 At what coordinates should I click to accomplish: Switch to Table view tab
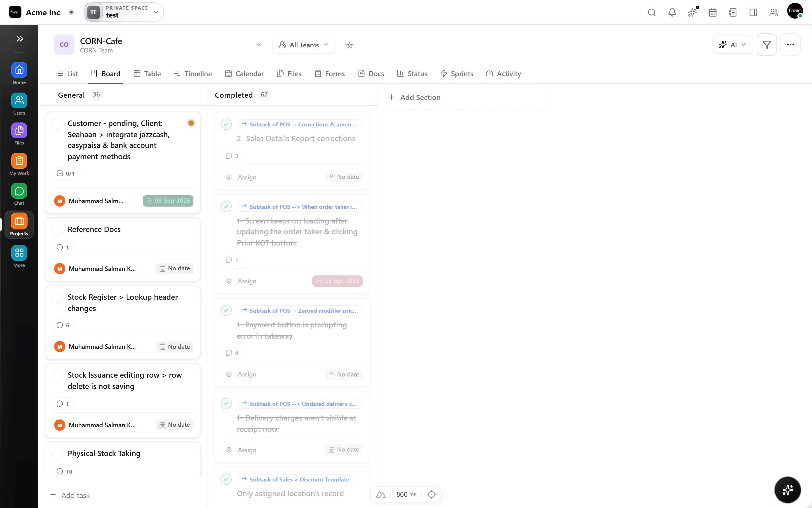pyautogui.click(x=147, y=74)
